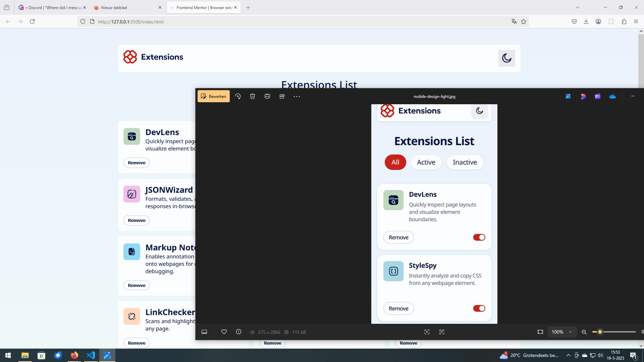
Task: Click Remove button under DevLens card
Action: coord(137,163)
